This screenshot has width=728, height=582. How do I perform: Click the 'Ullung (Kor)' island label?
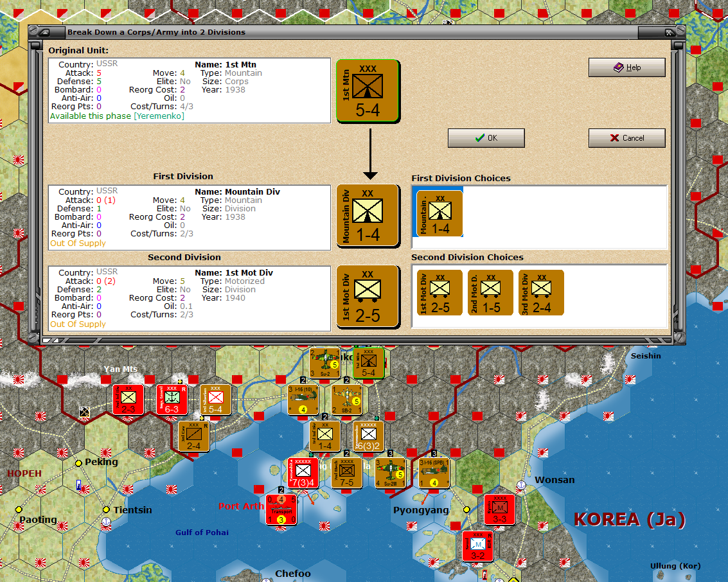675,566
